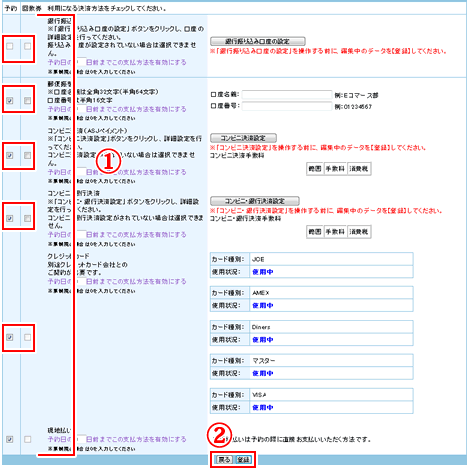Screen dimensions: 467x470
Task: Tick 回数券 checkbox for コンビニ・銀行決済
Action: pyautogui.click(x=28, y=218)
